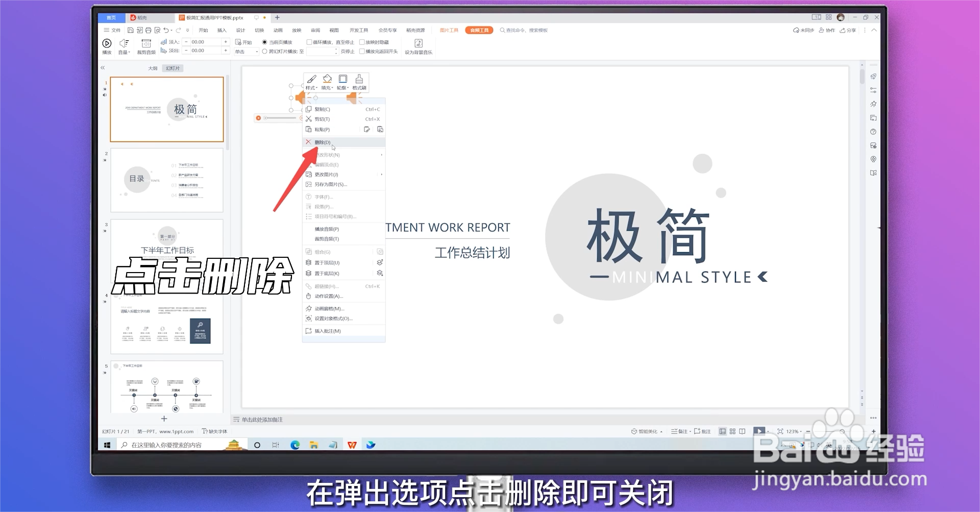The image size is (980, 512).
Task: Click the 分享 share button
Action: (848, 30)
